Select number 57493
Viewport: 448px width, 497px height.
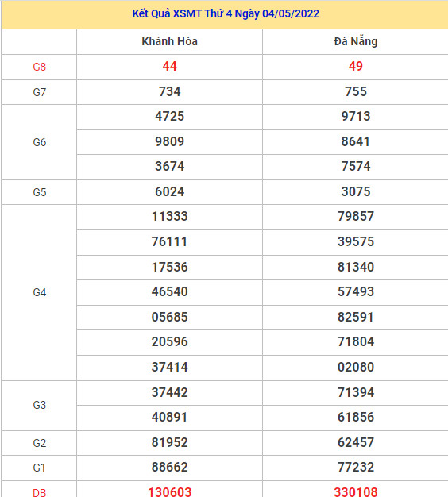(x=356, y=292)
